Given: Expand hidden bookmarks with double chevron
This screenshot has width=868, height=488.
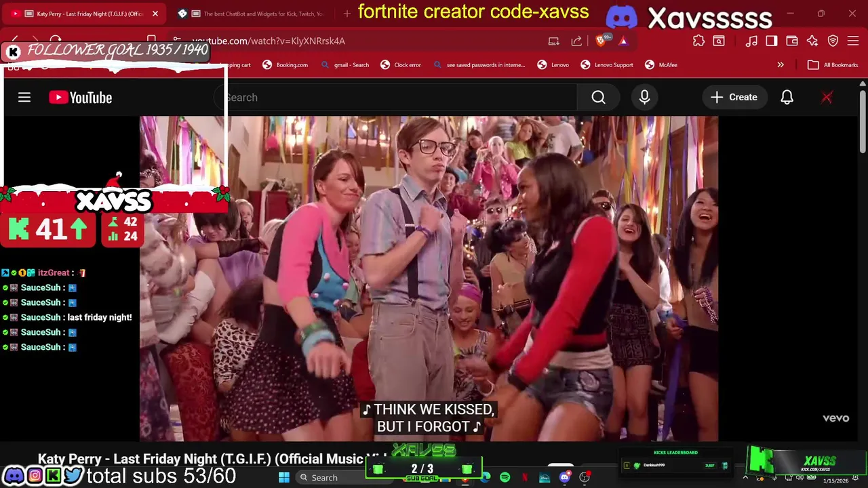Looking at the screenshot, I should [x=781, y=65].
